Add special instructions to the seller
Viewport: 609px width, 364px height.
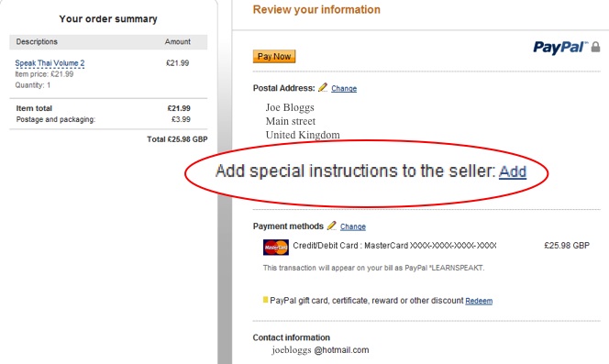513,171
